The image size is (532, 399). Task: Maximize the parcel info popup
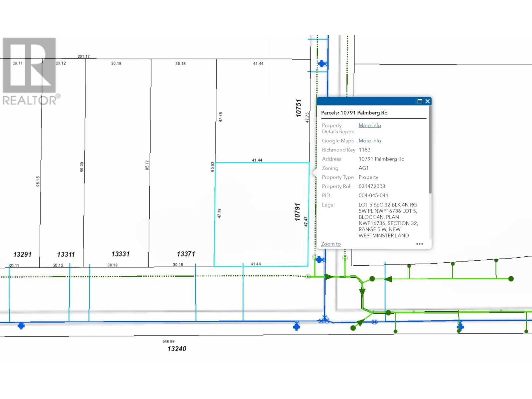point(420,101)
